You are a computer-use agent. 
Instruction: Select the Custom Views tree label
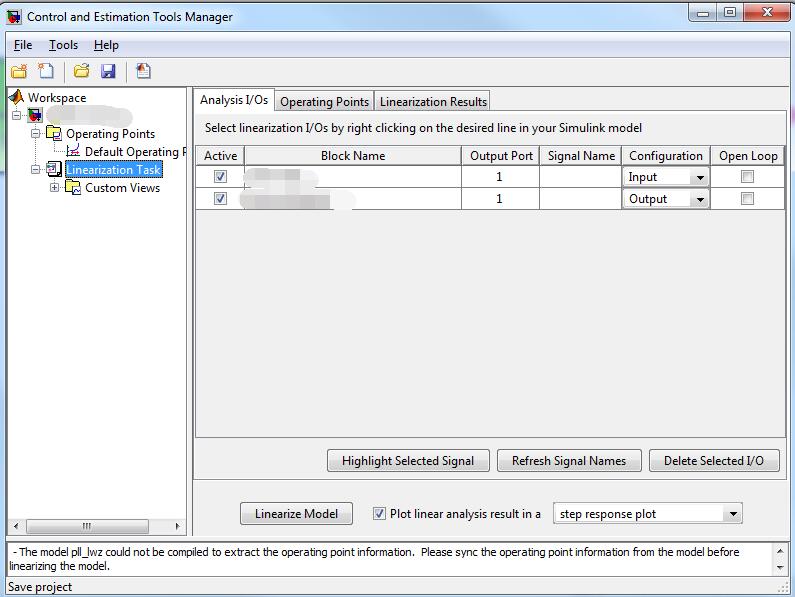pos(122,188)
